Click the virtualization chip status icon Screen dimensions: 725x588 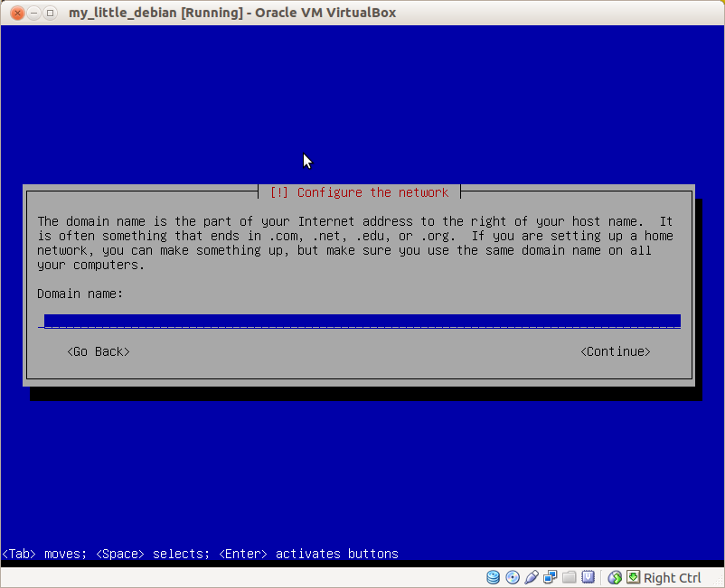click(588, 577)
